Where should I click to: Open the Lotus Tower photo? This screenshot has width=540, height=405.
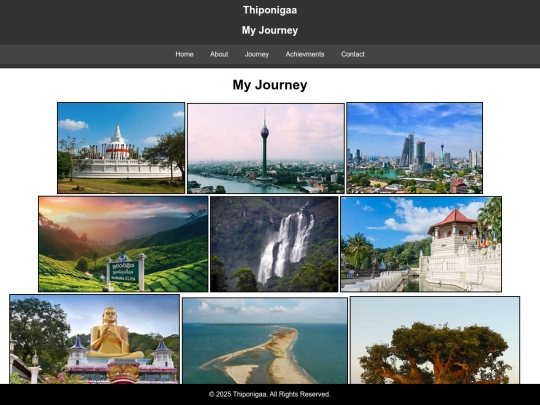tap(266, 148)
